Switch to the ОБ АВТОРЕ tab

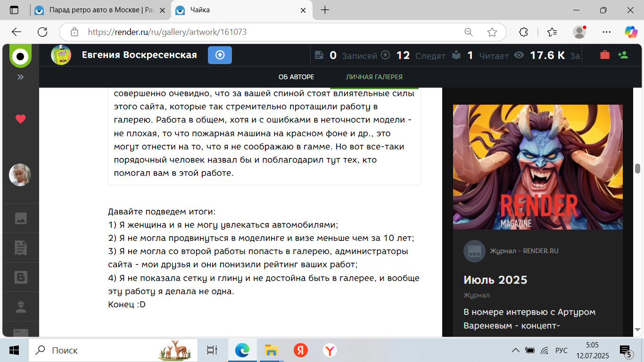tap(296, 77)
